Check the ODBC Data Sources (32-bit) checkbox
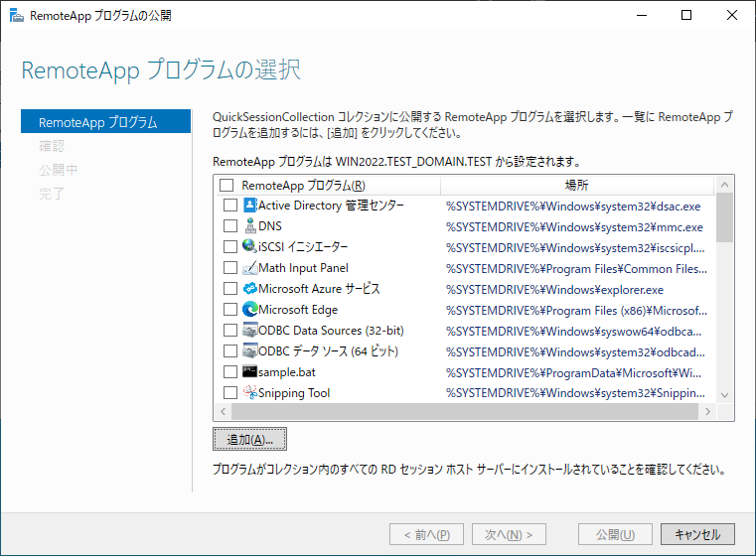 pyautogui.click(x=230, y=330)
